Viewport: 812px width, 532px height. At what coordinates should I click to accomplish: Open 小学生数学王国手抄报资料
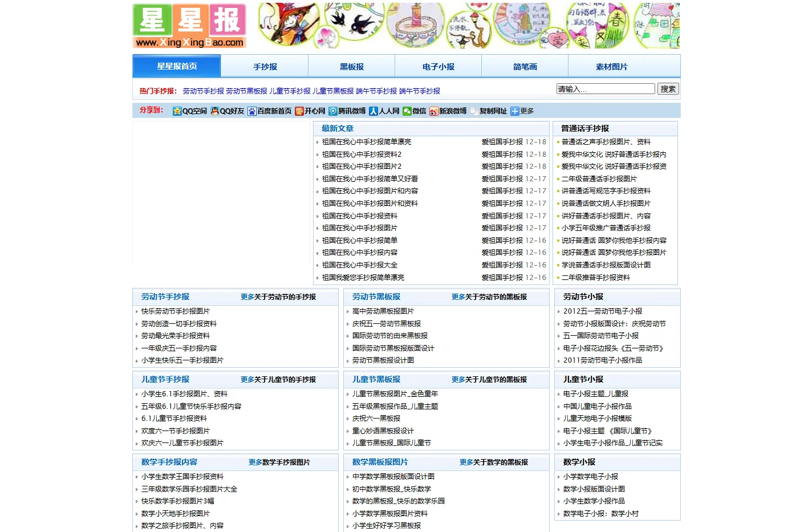point(182,477)
